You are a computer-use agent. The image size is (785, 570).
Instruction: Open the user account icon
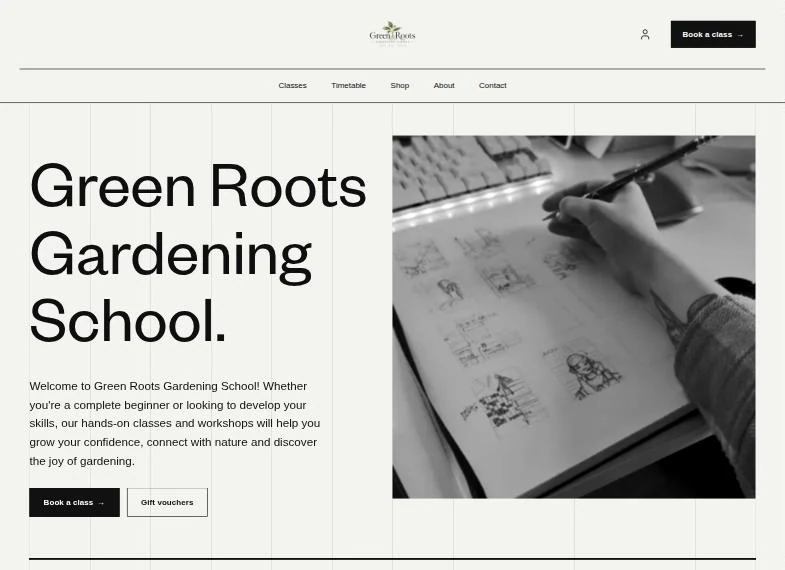click(x=645, y=35)
